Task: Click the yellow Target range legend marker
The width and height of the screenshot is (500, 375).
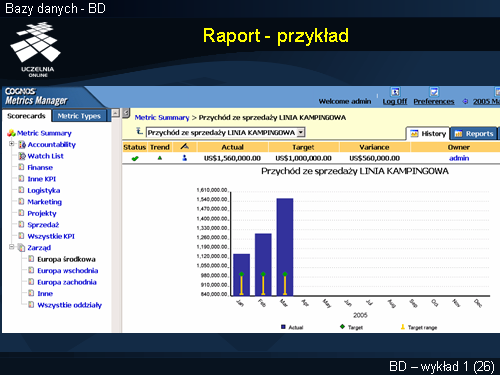Action: pos(403,327)
